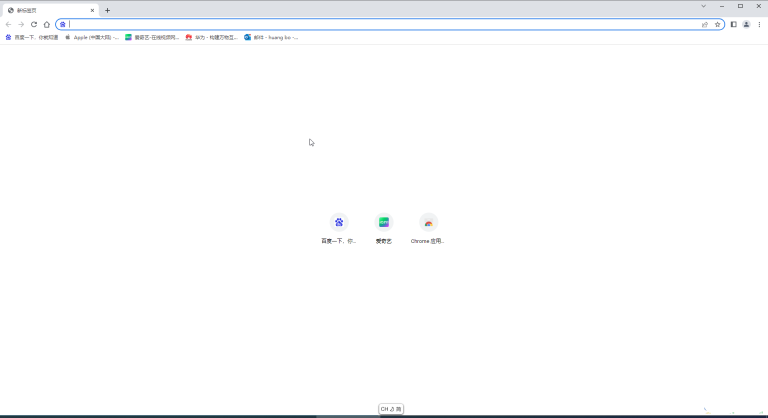
Task: Open the Baidu bookmark in bookmarks bar
Action: (x=32, y=37)
